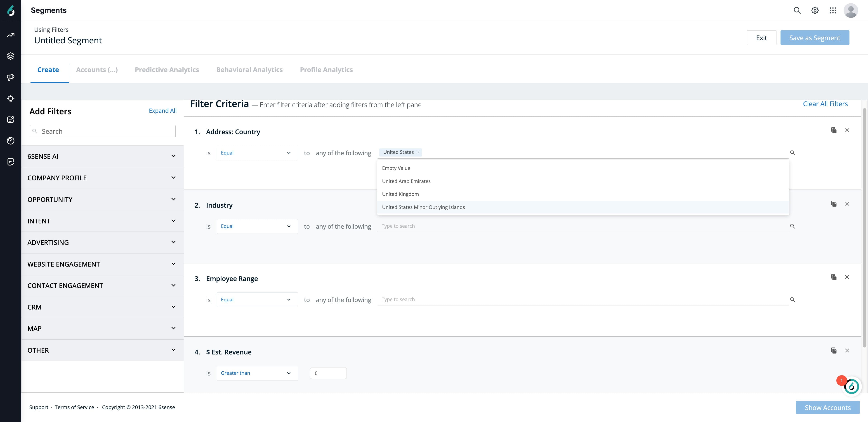Open the layers stack sidebar icon

(11, 56)
